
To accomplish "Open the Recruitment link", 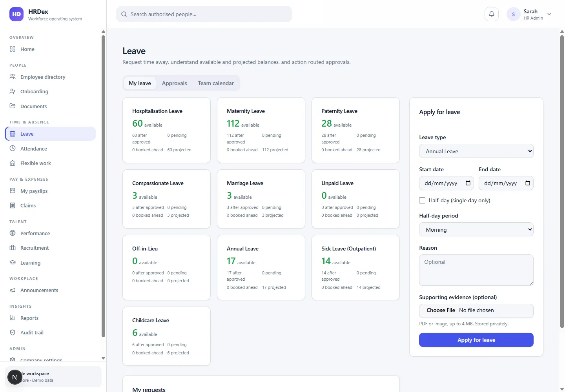I will [50, 248].
